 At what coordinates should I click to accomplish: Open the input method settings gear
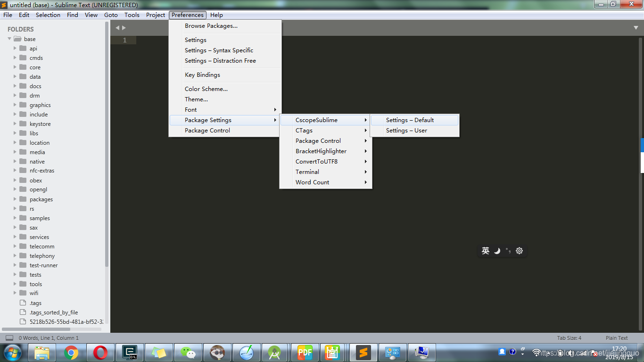519,251
